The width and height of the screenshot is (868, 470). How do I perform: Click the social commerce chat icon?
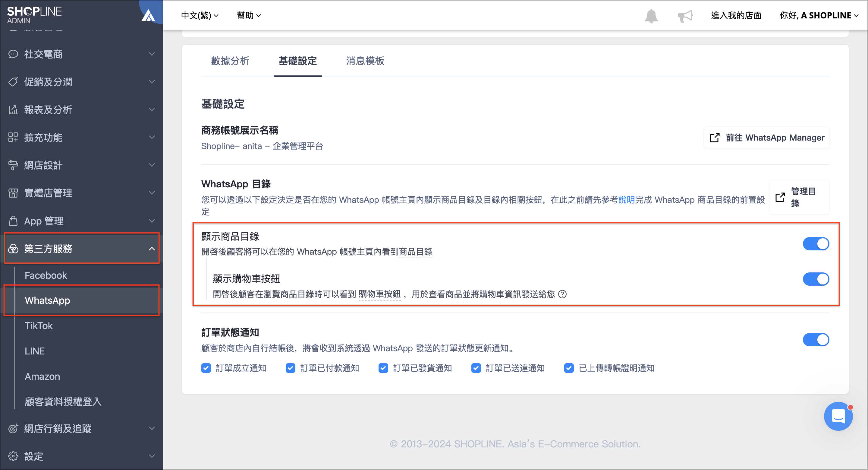pos(13,54)
